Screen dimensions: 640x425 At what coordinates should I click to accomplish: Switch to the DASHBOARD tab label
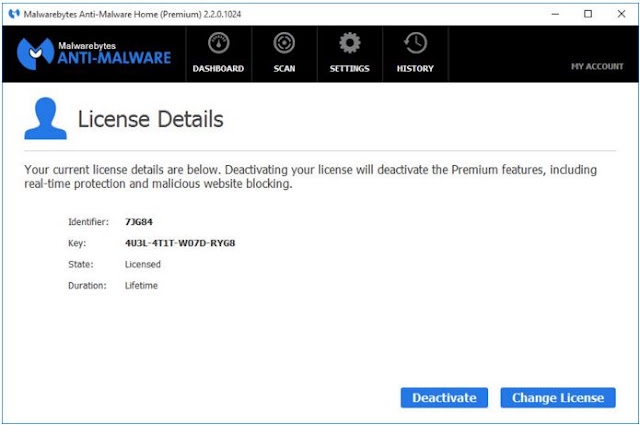click(218, 69)
